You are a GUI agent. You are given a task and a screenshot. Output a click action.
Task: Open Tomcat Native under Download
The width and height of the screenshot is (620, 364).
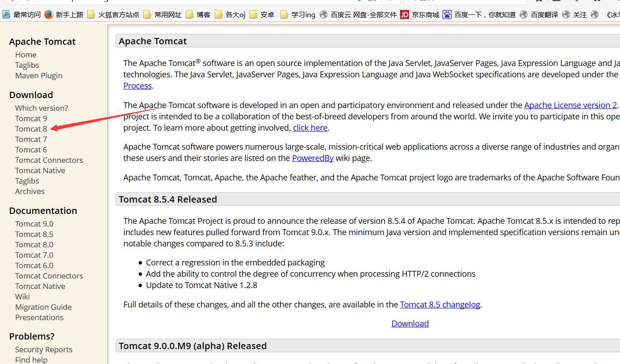click(40, 170)
